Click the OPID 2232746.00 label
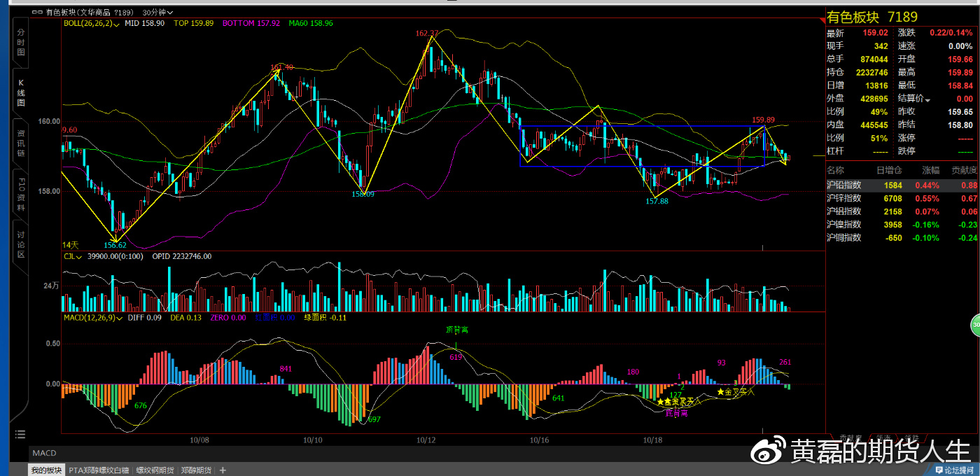This screenshot has width=980, height=476. coord(182,256)
